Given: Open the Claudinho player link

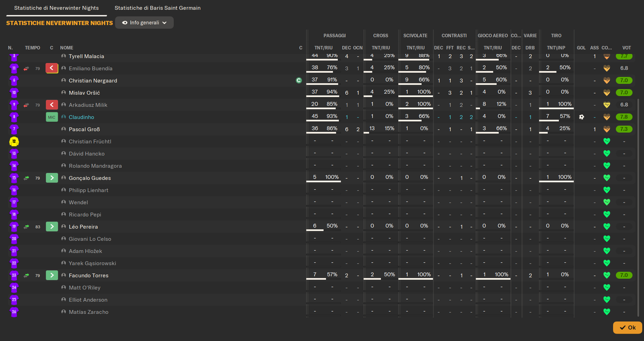Looking at the screenshot, I should click(x=82, y=117).
